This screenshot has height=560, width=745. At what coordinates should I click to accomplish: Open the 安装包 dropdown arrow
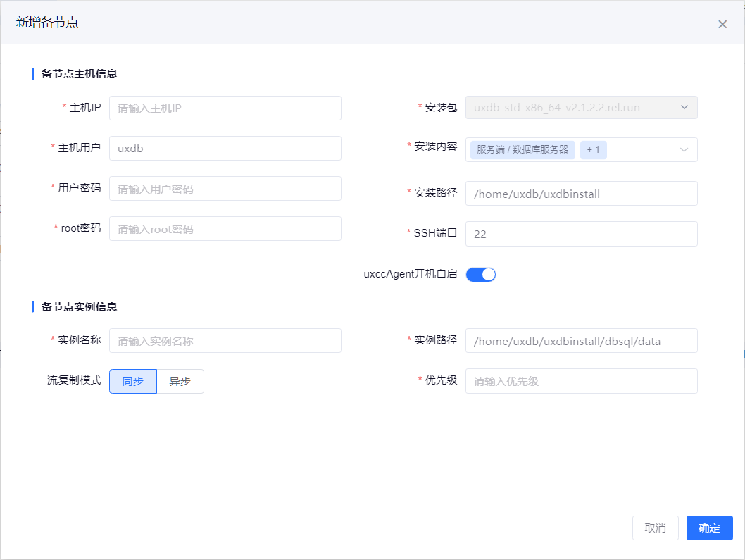[x=684, y=108]
